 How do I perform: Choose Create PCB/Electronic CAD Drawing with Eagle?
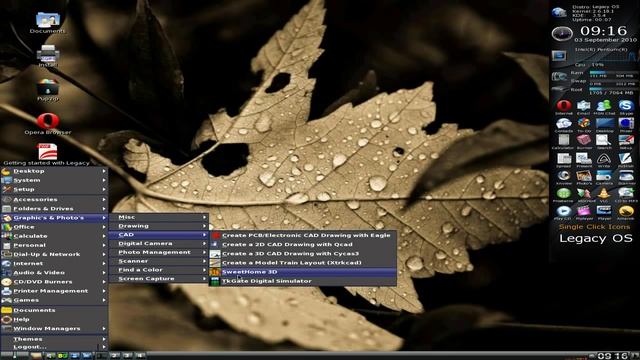tap(302, 236)
